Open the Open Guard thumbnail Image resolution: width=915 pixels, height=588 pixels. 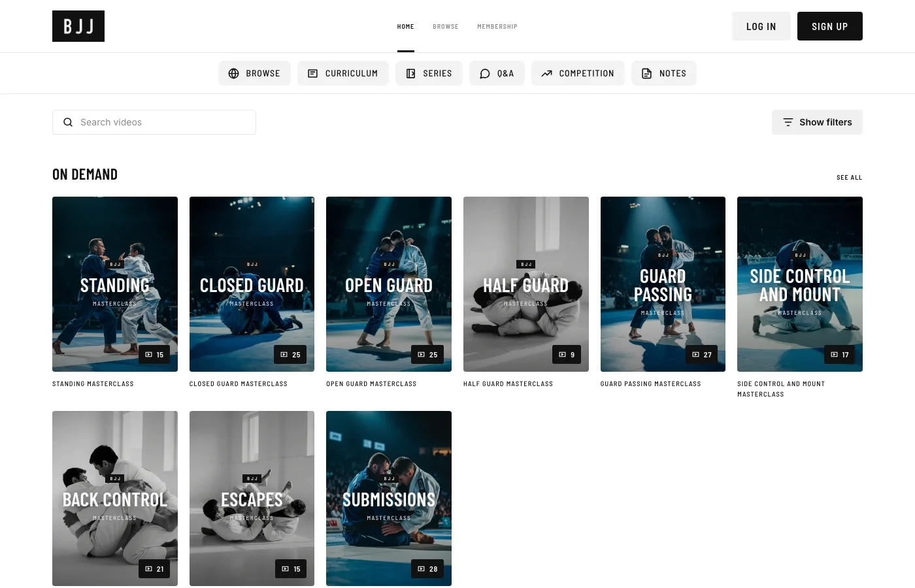coord(389,284)
